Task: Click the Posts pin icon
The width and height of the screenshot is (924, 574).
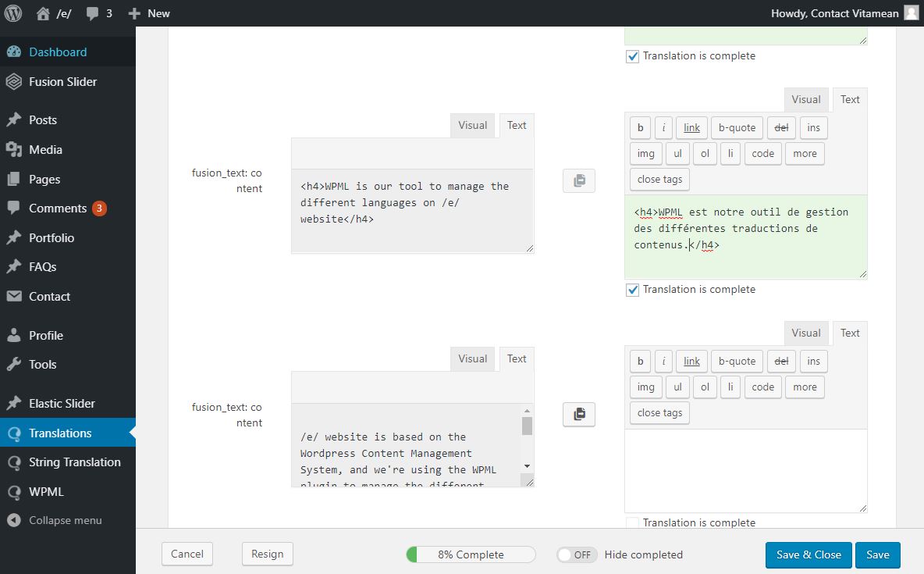Action: 13,119
